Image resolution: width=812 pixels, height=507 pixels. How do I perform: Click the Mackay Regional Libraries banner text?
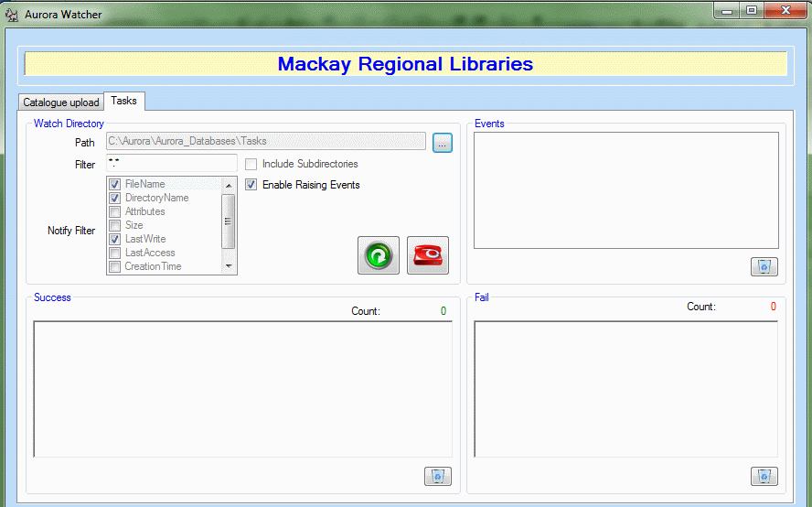pos(405,64)
